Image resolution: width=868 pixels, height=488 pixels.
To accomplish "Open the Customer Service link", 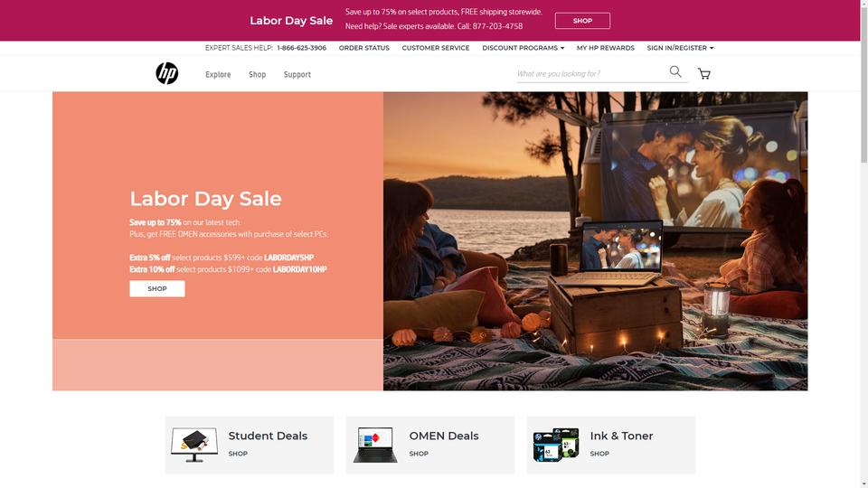I will coord(436,48).
